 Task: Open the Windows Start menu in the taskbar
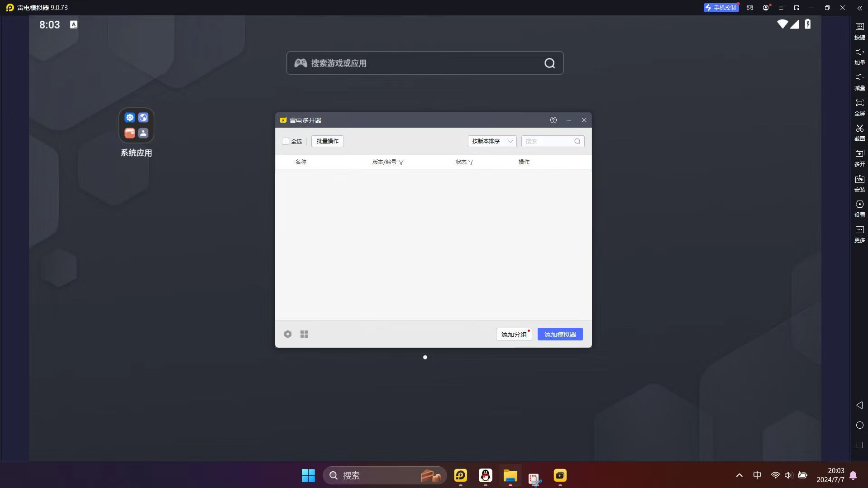pos(308,475)
